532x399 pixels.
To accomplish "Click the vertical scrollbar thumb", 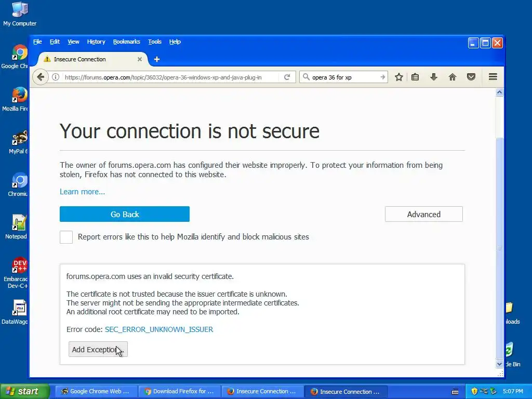I will point(499,248).
